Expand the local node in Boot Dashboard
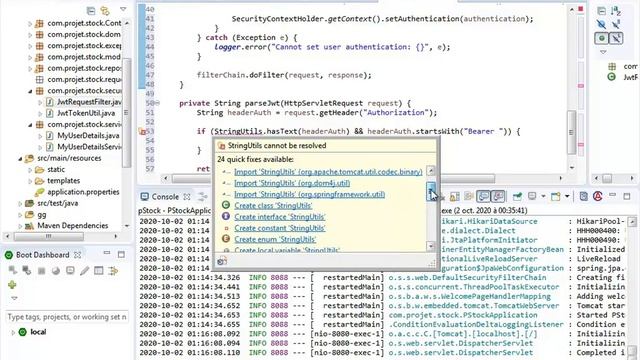 point(13,333)
